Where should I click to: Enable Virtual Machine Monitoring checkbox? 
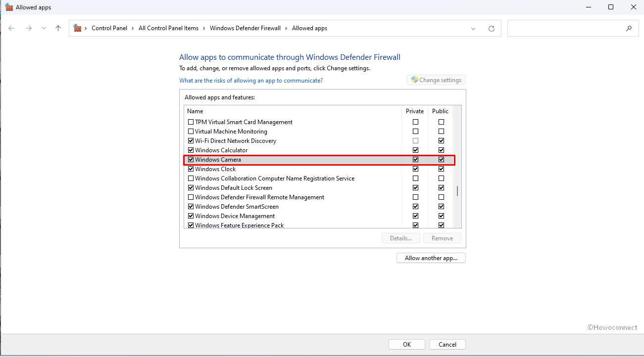tap(191, 132)
